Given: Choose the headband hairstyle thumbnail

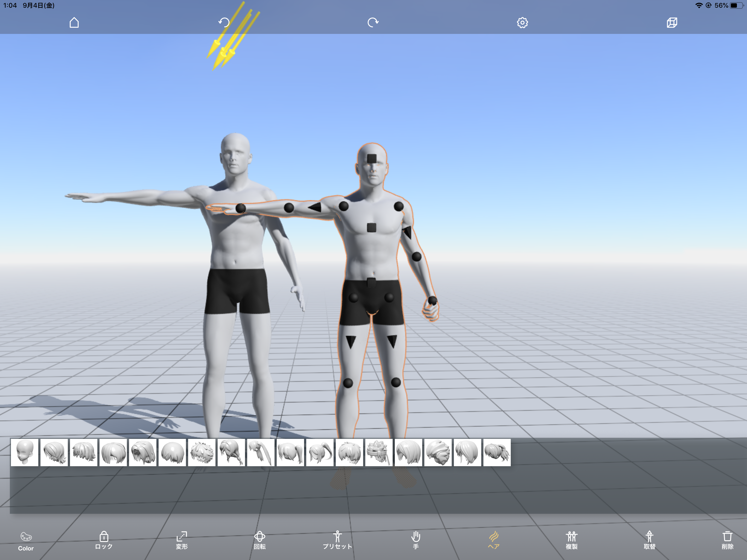Looking at the screenshot, I should 379,453.
